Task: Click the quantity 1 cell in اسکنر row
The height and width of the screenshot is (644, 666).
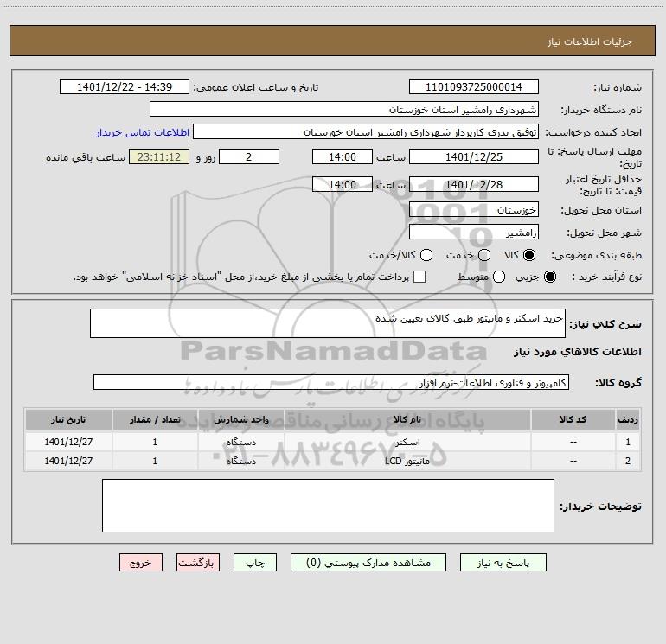Action: [155, 442]
